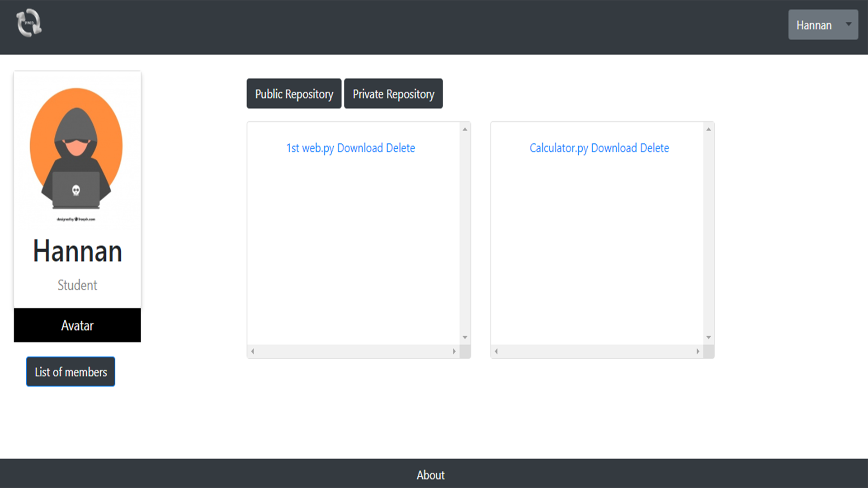The height and width of the screenshot is (488, 868).
Task: Click the dropdown caret beside Hannan
Action: 849,24
